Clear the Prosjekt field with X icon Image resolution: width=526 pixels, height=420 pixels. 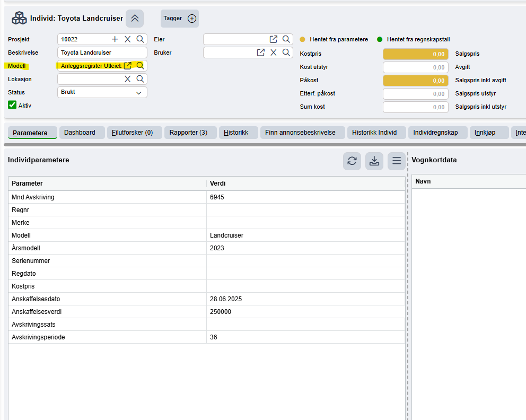coord(127,39)
